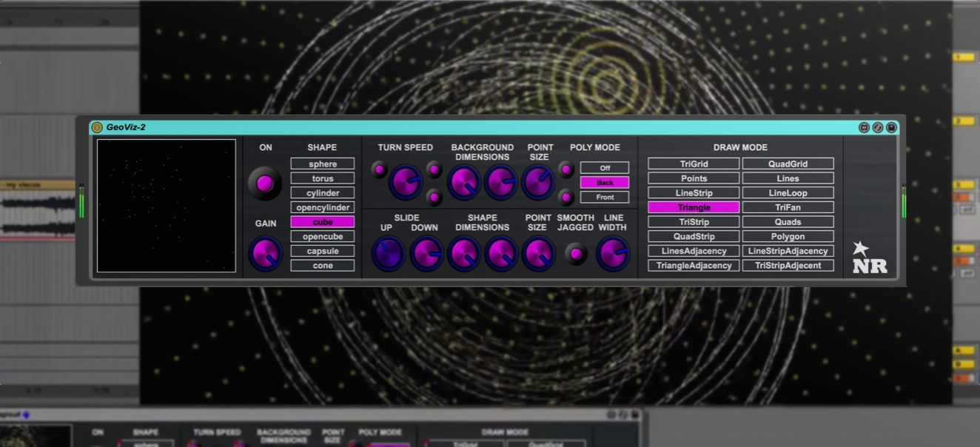Click the GAIN knob

tap(265, 254)
